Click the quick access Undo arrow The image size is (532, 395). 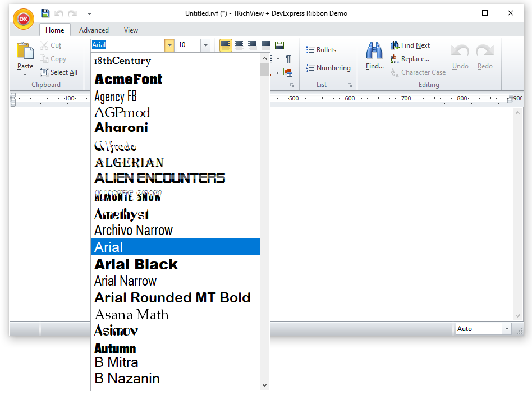59,13
